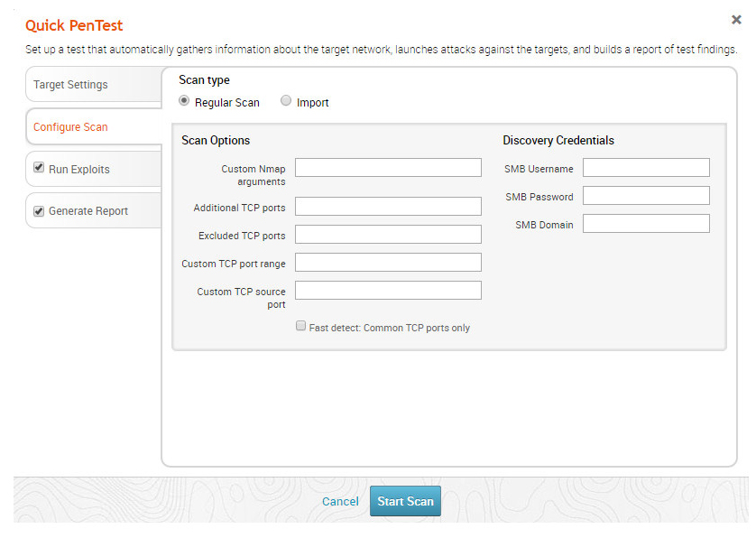Uncheck the Run Exploits checkbox
Image resolution: width=756 pixels, height=538 pixels.
tap(39, 168)
